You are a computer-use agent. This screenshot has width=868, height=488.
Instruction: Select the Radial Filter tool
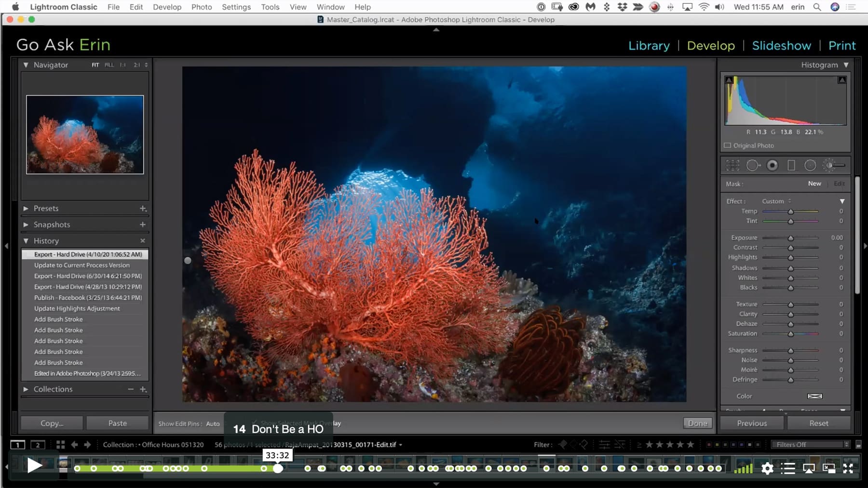810,166
